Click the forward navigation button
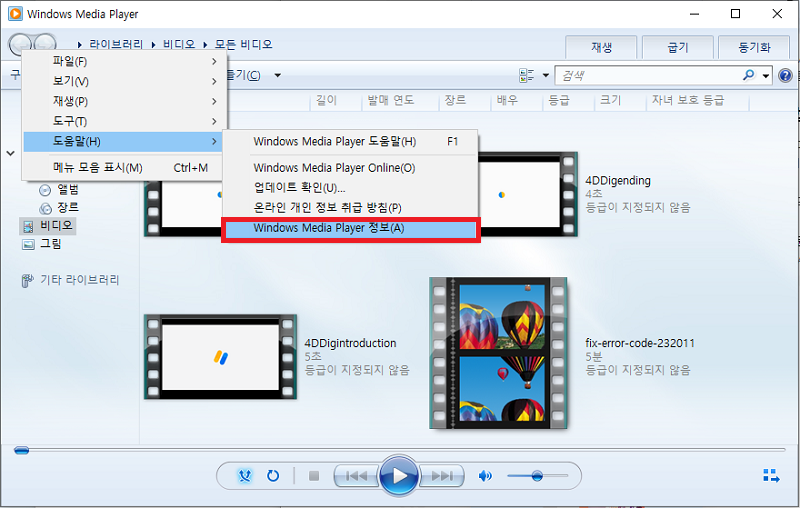The height and width of the screenshot is (508, 800). [x=46, y=44]
